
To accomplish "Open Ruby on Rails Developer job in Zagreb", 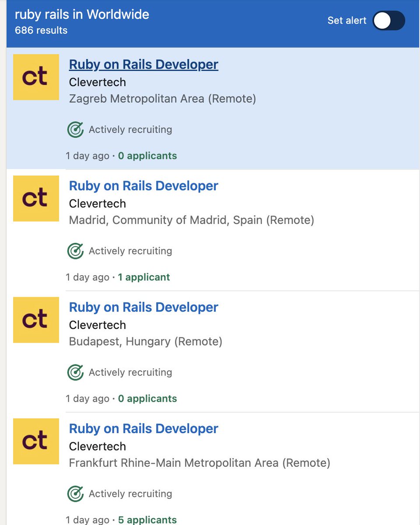I will pos(143,64).
